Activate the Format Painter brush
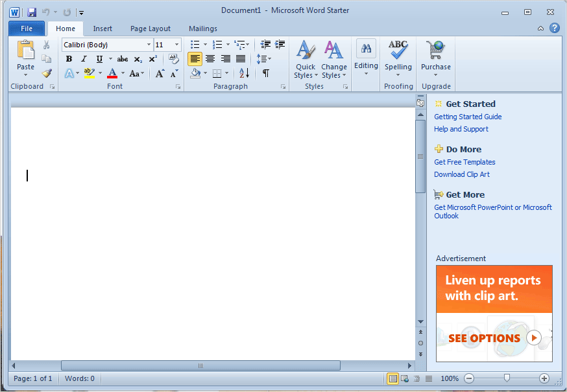The width and height of the screenshot is (567, 392). [x=47, y=73]
